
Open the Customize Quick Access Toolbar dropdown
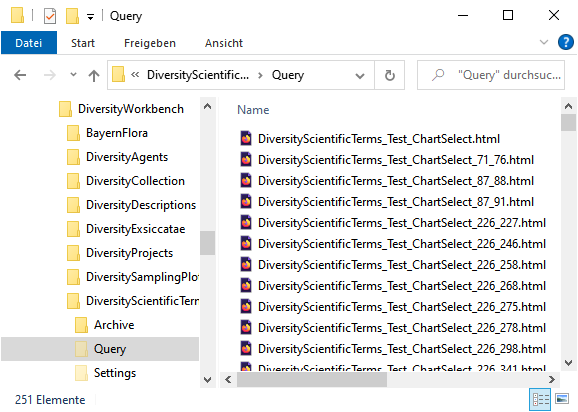coord(90,17)
